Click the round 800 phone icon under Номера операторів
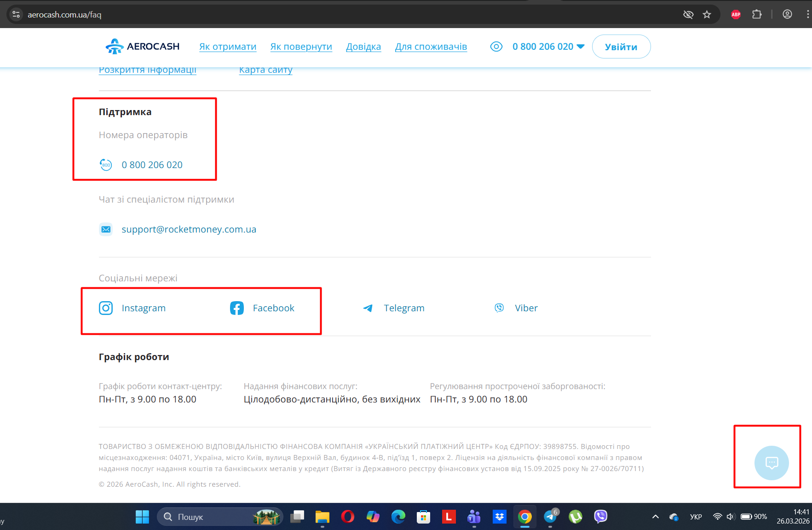The width and height of the screenshot is (812, 530). point(106,165)
